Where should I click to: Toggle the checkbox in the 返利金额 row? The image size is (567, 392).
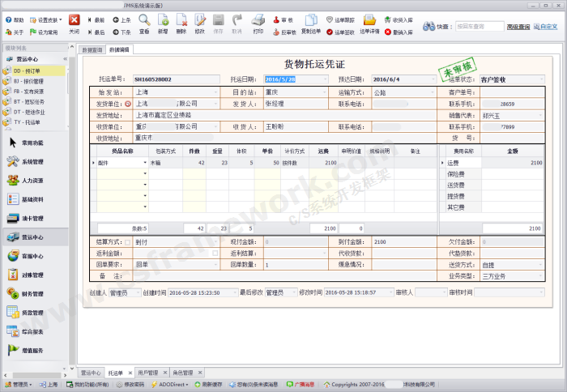click(x=214, y=254)
